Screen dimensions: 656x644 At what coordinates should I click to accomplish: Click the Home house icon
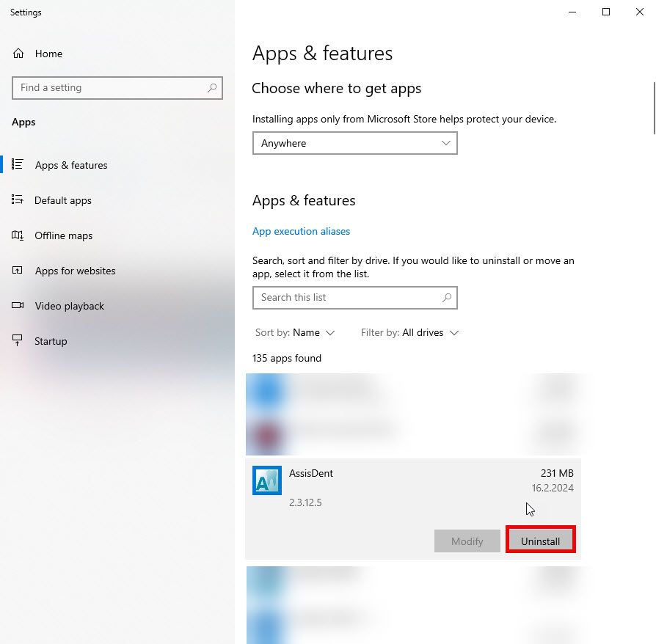pos(18,54)
